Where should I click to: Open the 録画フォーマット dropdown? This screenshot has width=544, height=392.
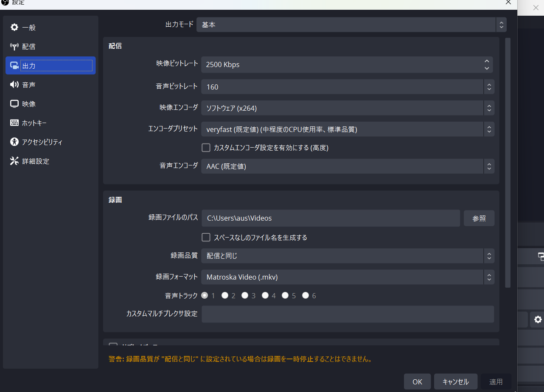point(348,277)
